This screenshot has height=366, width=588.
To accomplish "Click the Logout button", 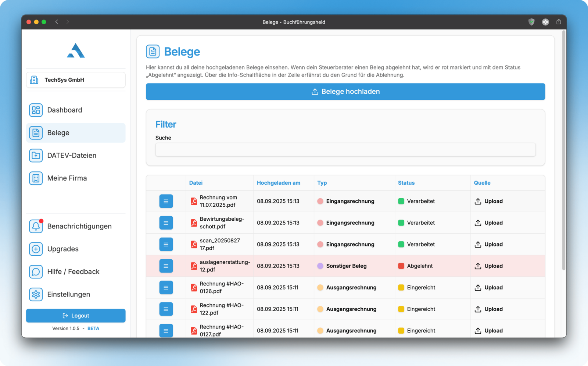I will tap(76, 316).
